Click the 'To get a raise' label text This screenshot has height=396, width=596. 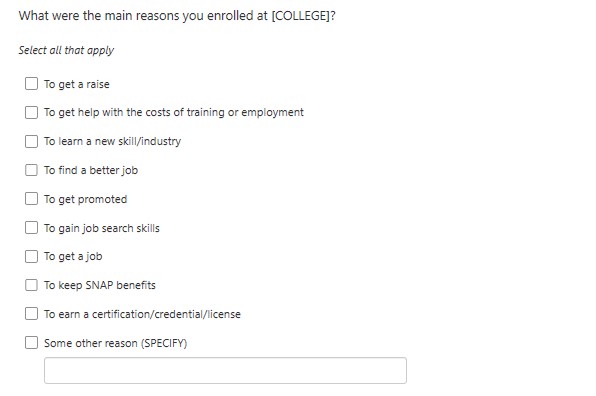point(77,84)
